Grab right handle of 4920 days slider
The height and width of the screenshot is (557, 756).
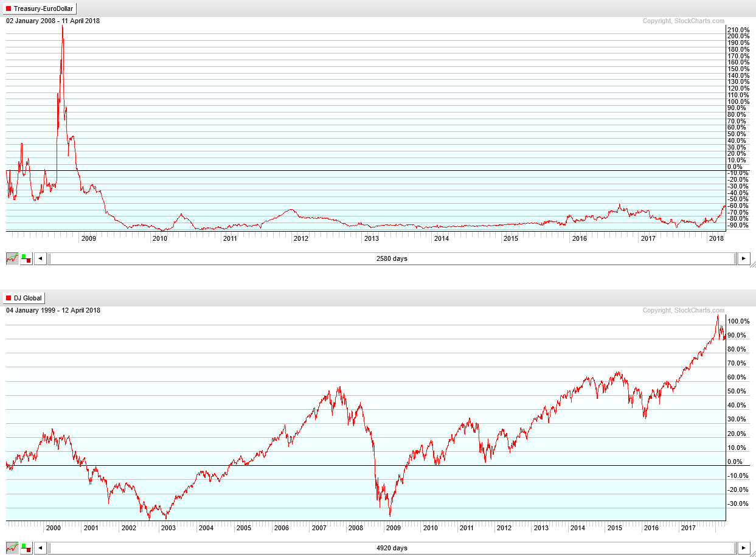(x=734, y=548)
